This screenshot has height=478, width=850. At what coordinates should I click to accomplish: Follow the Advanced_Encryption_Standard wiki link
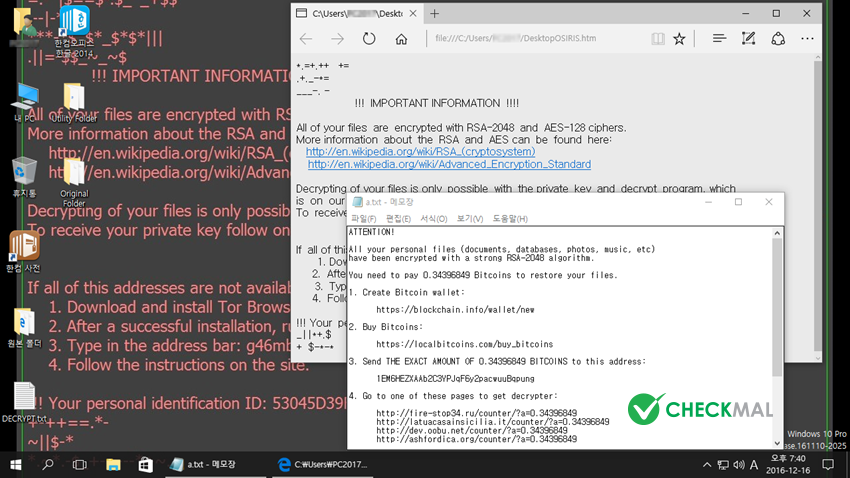pyautogui.click(x=449, y=164)
